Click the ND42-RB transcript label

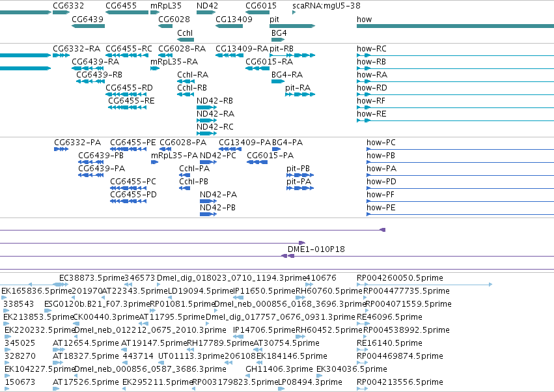[215, 101]
